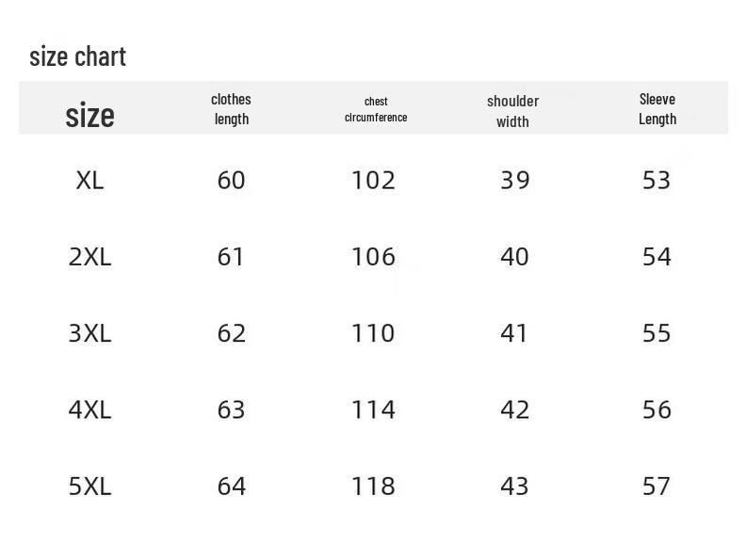This screenshot has height=560, width=747.
Task: Click the "size chart" title text
Action: tap(77, 56)
